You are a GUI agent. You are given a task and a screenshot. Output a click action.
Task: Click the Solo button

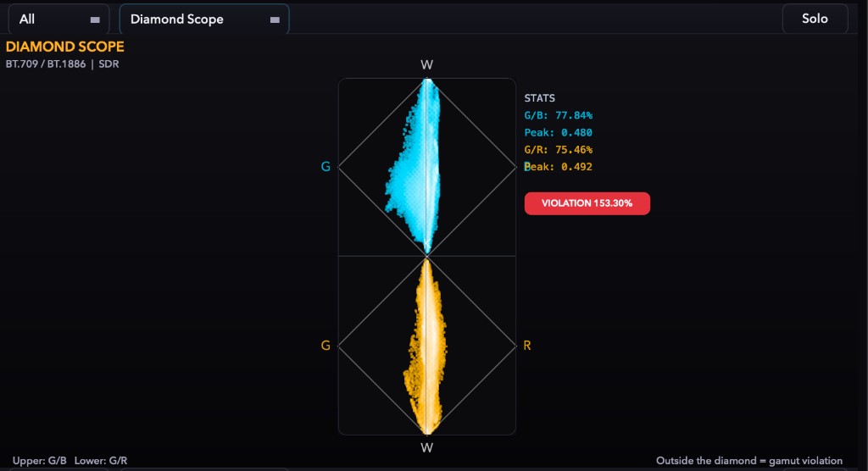tap(815, 19)
